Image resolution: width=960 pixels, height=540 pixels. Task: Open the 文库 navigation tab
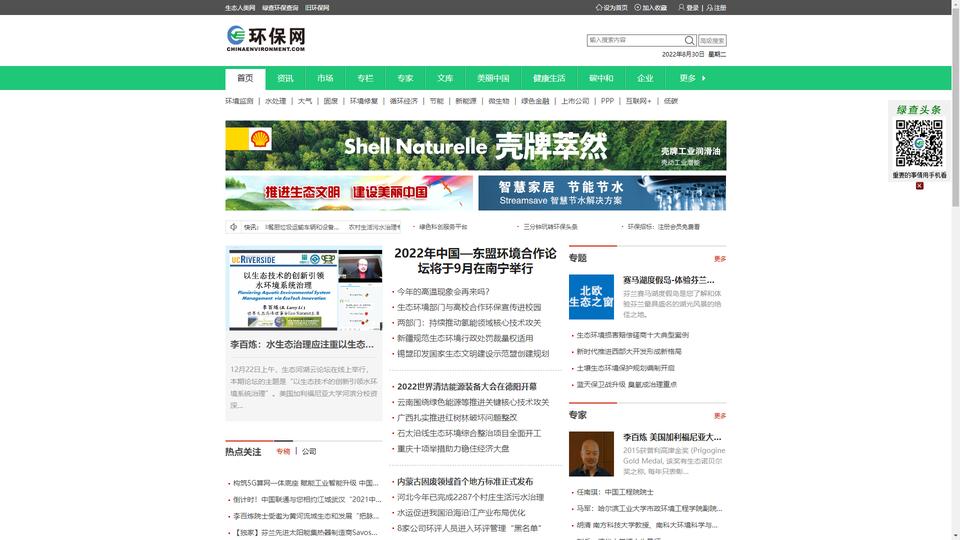tap(445, 78)
